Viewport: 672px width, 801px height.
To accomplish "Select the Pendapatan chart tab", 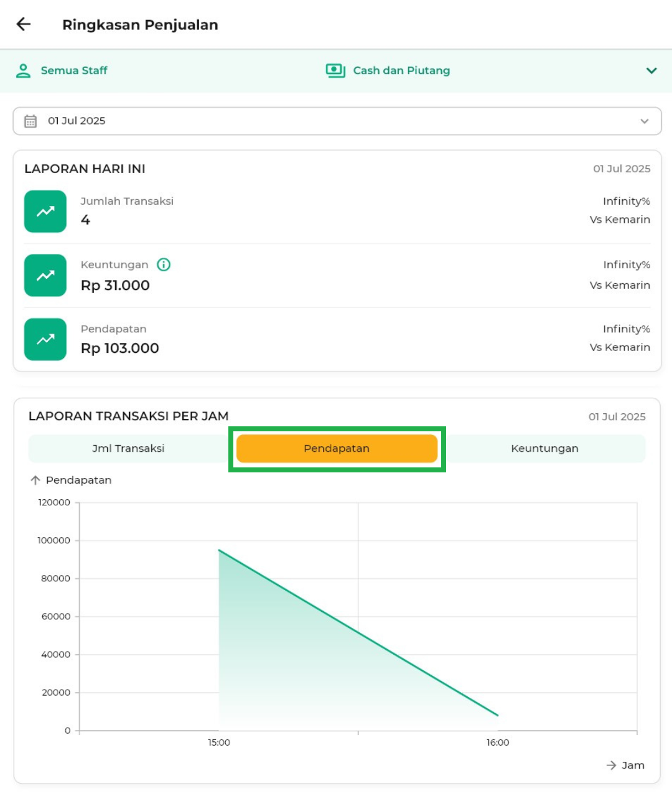I will point(337,449).
